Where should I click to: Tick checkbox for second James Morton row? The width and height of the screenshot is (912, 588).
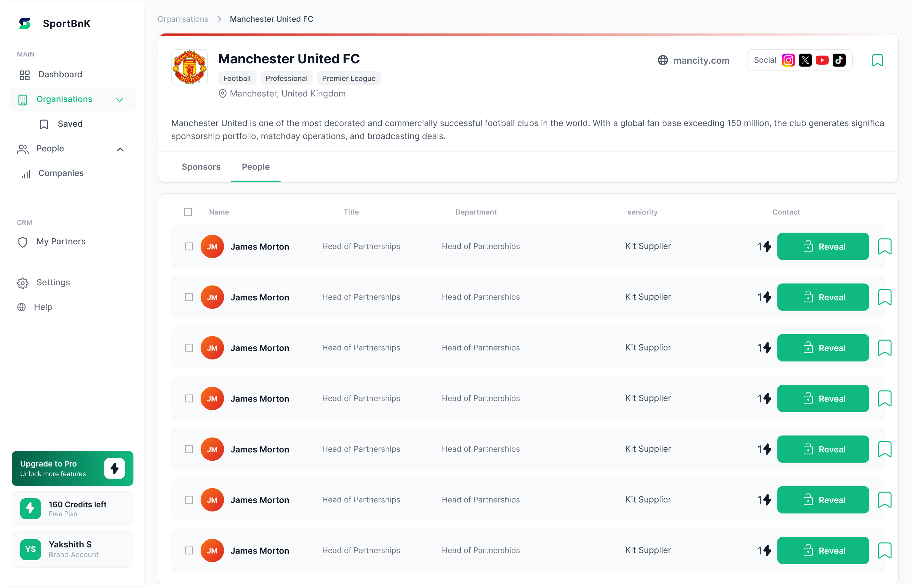189,297
